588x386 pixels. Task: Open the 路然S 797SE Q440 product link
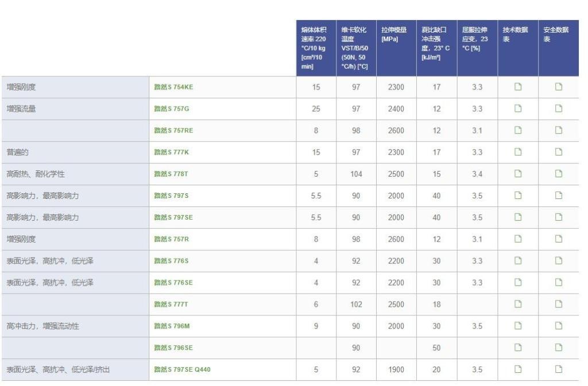pyautogui.click(x=182, y=369)
